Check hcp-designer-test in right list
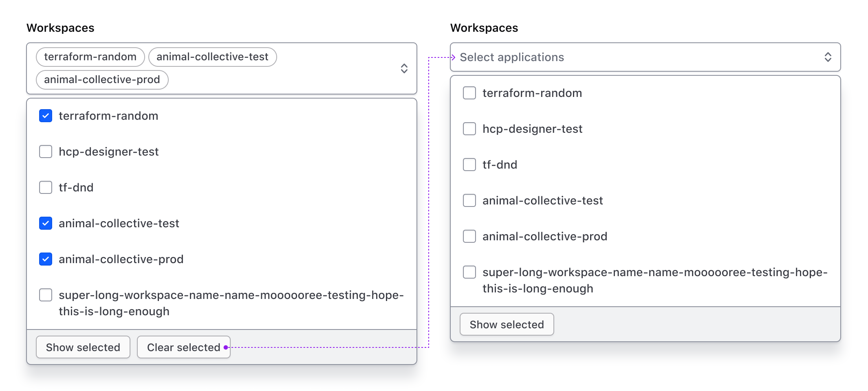868x391 pixels. [x=469, y=129]
